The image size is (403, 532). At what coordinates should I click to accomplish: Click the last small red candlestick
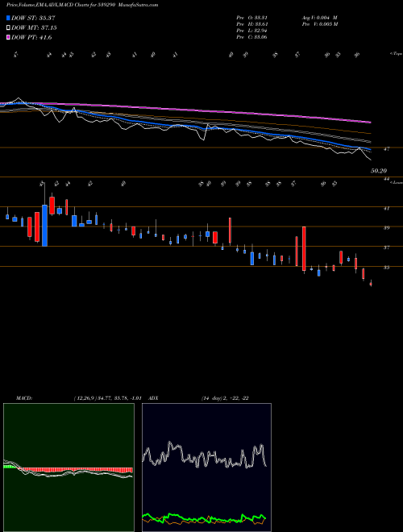tap(371, 284)
